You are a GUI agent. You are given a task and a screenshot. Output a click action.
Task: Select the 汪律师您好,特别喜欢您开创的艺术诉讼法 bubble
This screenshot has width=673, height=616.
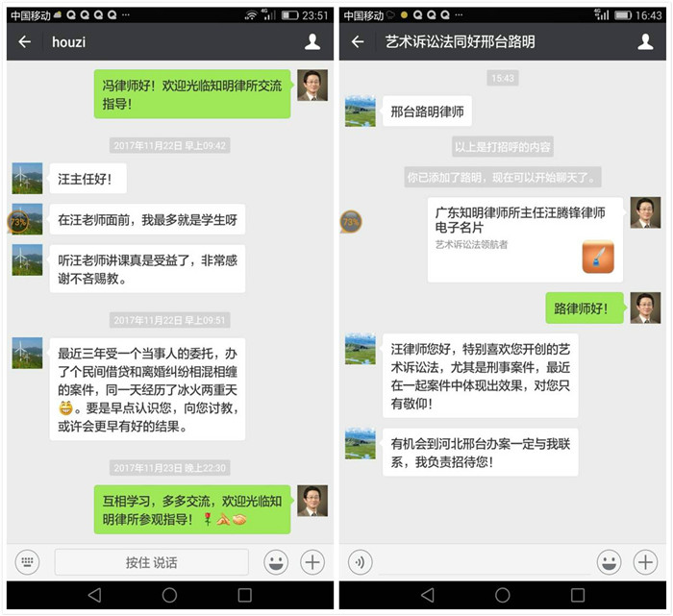pos(481,376)
